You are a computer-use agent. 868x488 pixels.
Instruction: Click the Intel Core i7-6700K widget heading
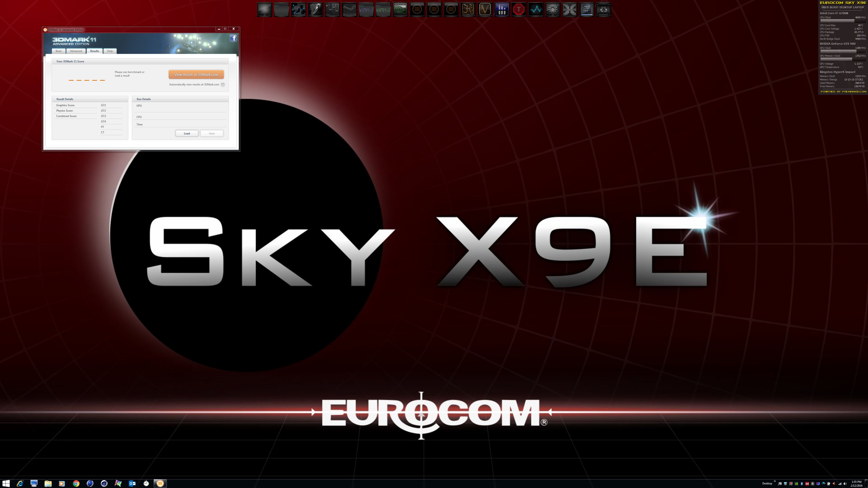(x=834, y=13)
